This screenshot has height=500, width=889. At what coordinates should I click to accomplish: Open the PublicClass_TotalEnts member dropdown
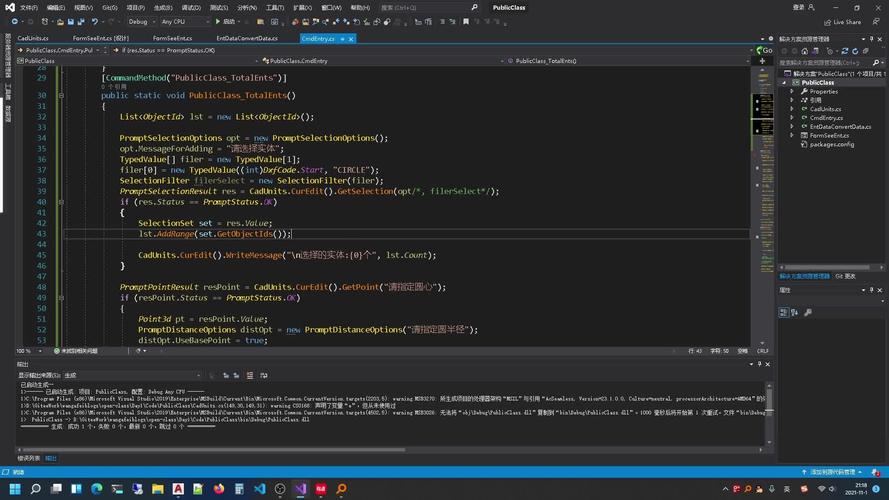point(628,61)
